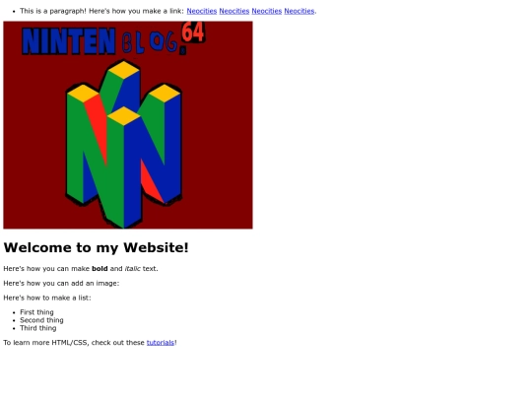Screen dimensions: 532x399
Task: Click the "This is a paragraph!" text
Action: 53,11
